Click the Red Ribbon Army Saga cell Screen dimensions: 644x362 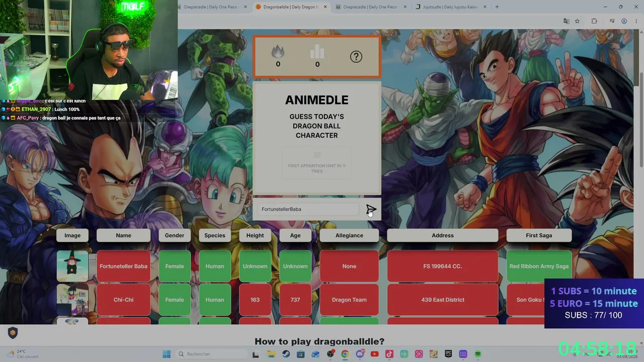539,266
